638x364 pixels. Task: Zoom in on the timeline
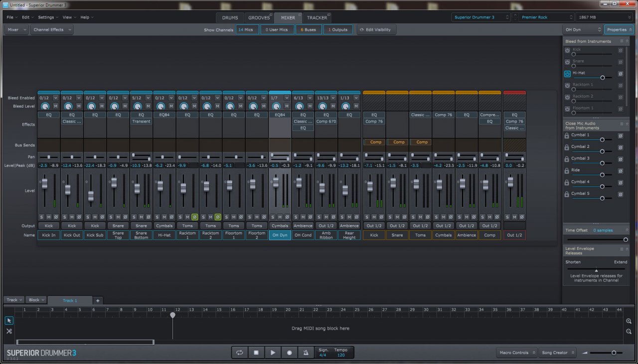pyautogui.click(x=629, y=321)
